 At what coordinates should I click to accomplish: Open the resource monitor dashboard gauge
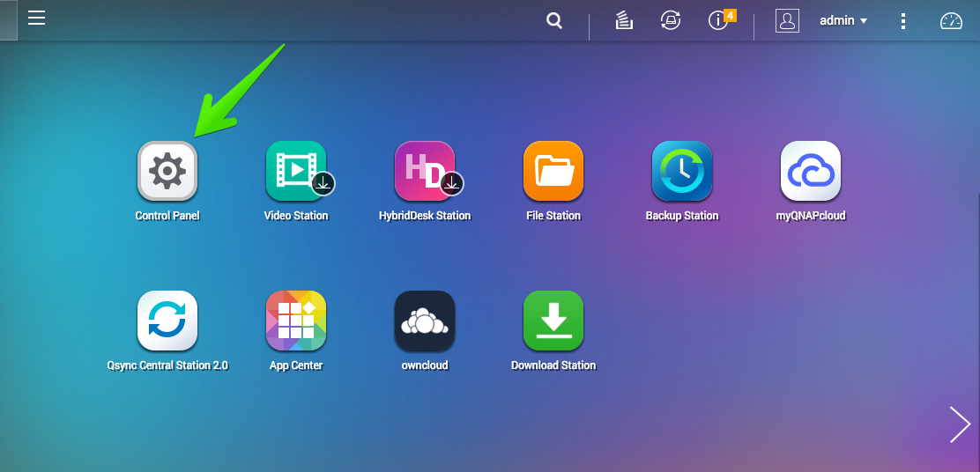(x=951, y=20)
